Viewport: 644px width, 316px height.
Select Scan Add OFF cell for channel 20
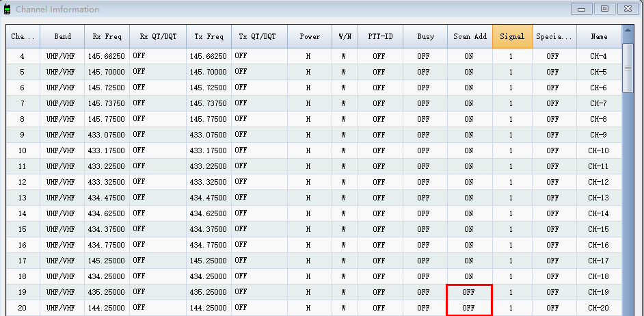[470, 308]
